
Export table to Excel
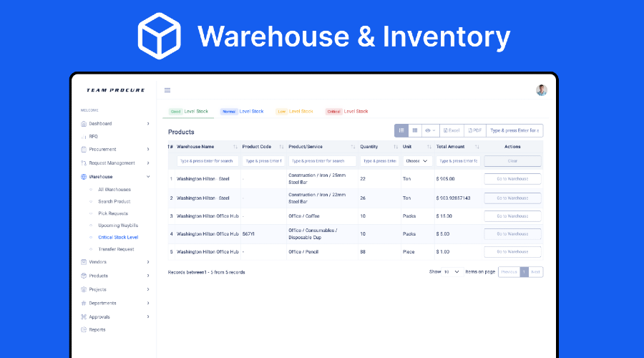coord(452,130)
